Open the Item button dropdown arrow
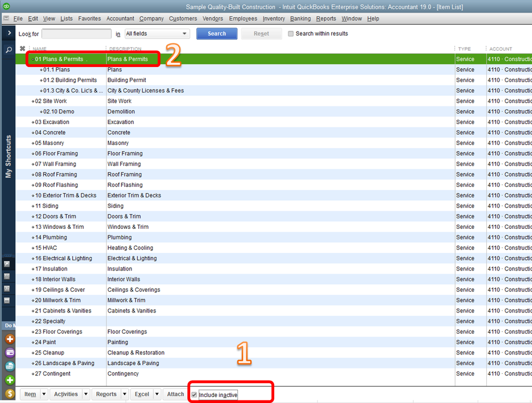This screenshot has height=403, width=532. pos(44,394)
